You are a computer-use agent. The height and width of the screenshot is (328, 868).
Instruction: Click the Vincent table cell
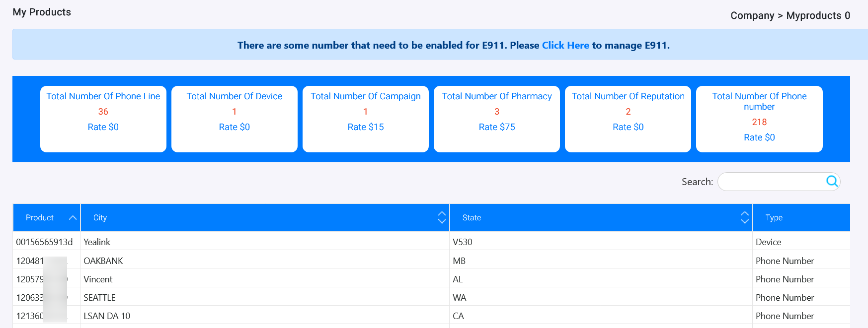tap(98, 279)
